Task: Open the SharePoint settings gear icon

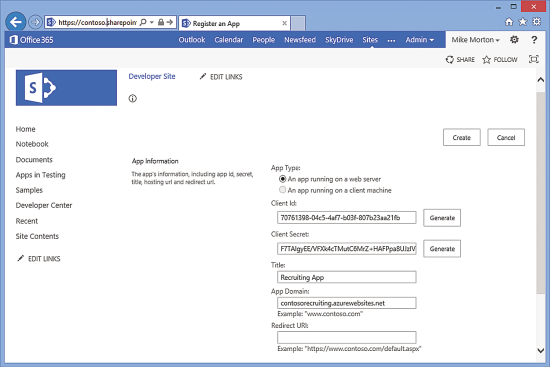Action: pos(514,40)
